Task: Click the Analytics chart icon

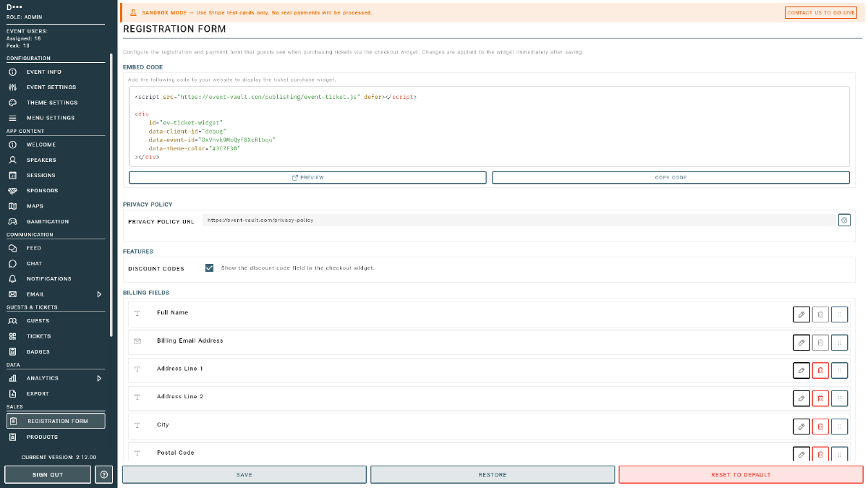Action: point(12,378)
